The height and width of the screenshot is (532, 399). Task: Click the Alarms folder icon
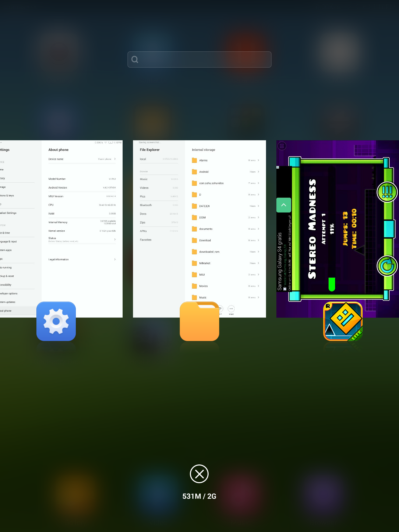pos(194,160)
